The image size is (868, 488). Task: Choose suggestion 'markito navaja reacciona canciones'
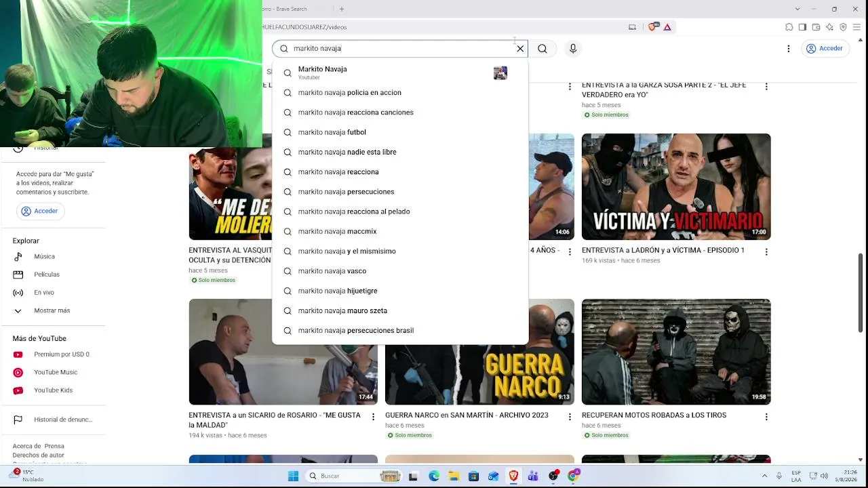pyautogui.click(x=400, y=113)
